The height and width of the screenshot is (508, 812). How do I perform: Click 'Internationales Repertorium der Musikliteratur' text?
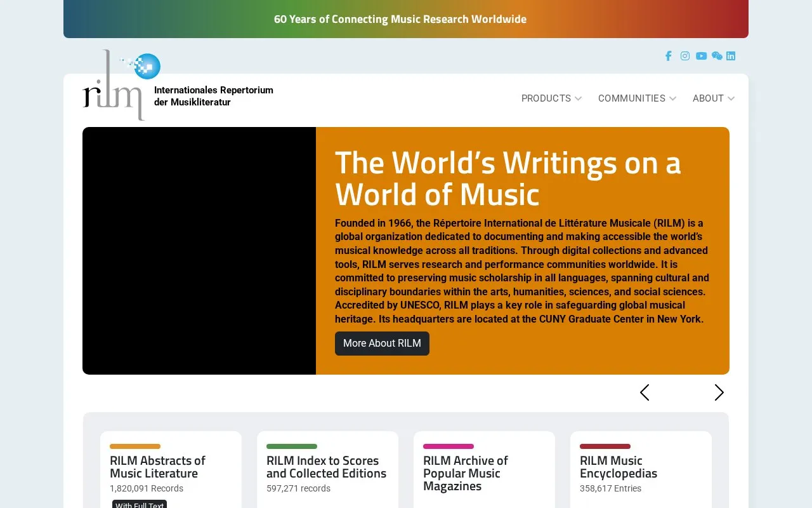point(214,96)
